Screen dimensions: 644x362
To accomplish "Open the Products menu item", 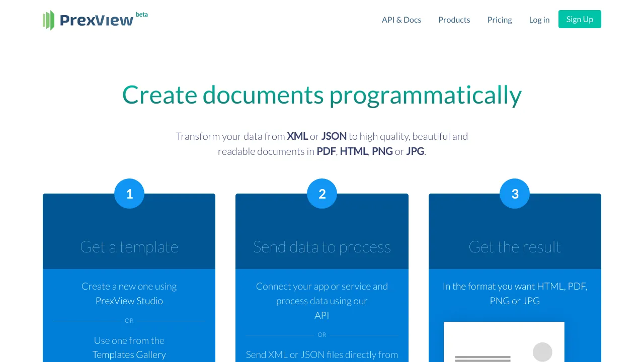I will 454,20.
